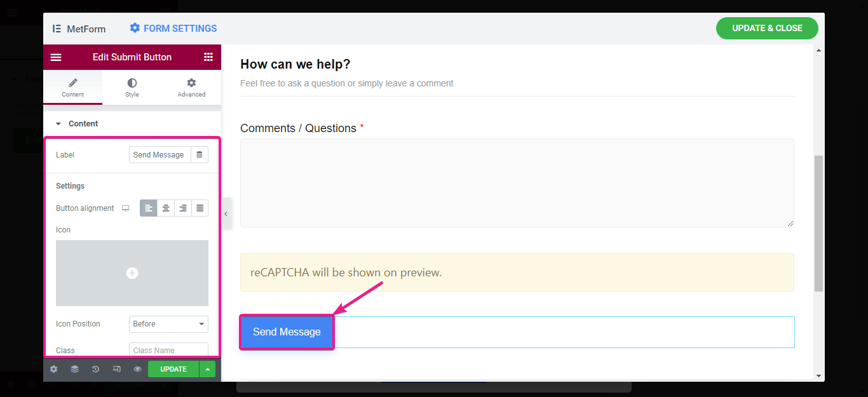Click the plus to add an icon
868x397 pixels.
pos(132,273)
